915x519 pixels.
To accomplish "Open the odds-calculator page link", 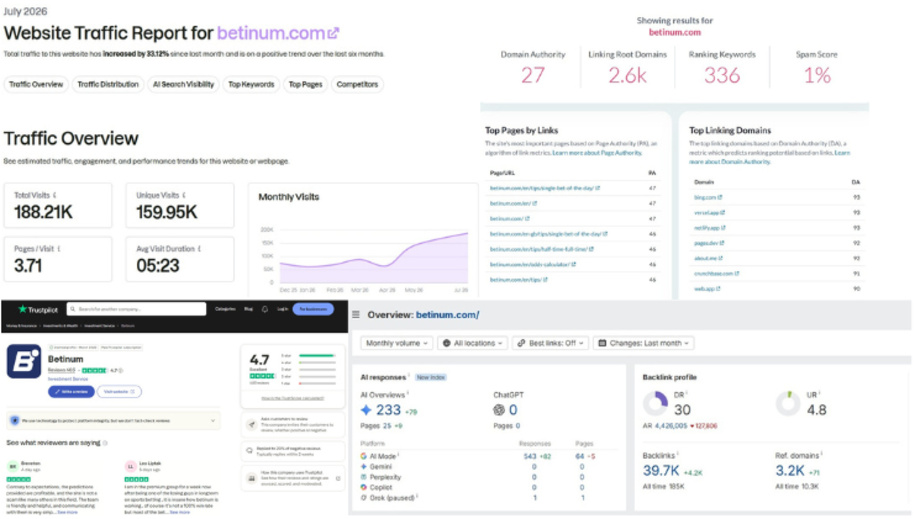I will pos(533,264).
